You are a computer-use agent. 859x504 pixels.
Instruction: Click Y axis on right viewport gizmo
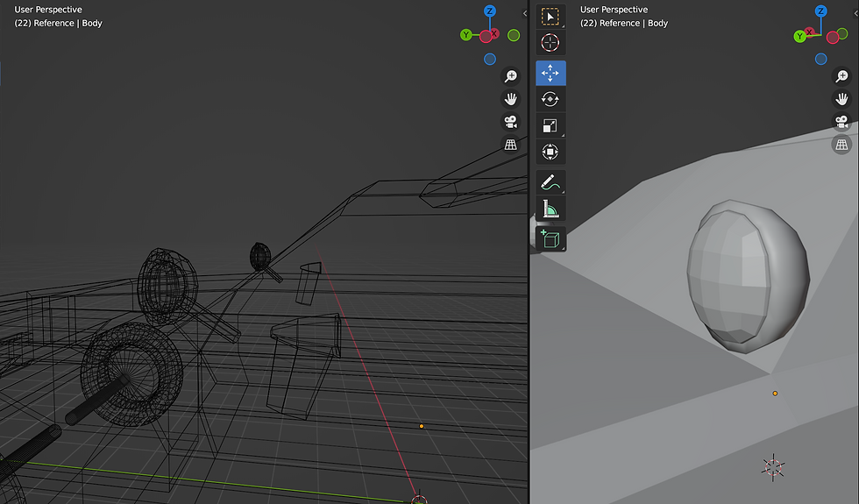click(x=799, y=37)
